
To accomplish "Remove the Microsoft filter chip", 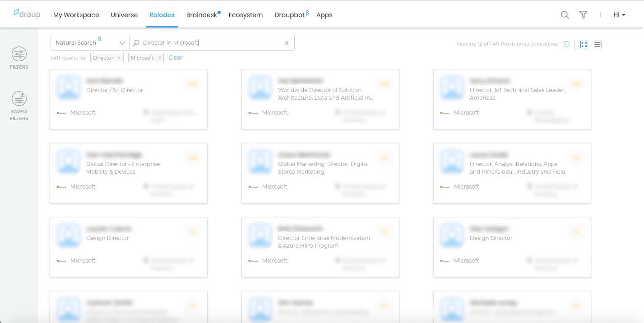I will 159,58.
